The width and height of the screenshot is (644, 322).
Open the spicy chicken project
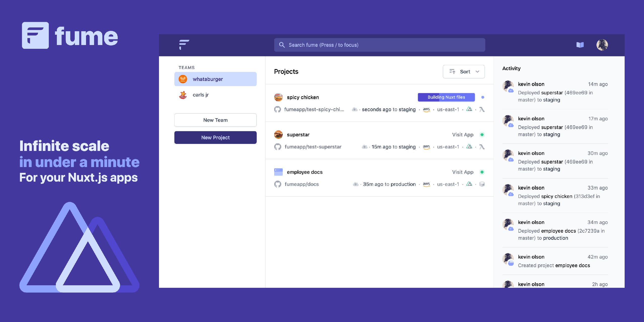(x=303, y=97)
